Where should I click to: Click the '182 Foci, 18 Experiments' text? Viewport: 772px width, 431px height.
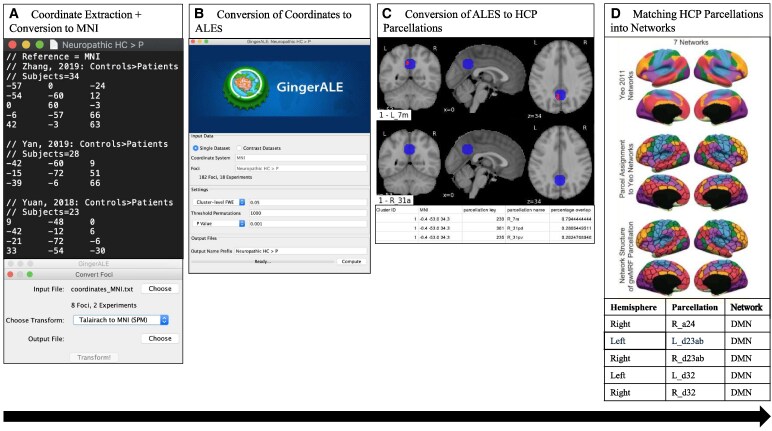[x=225, y=177]
